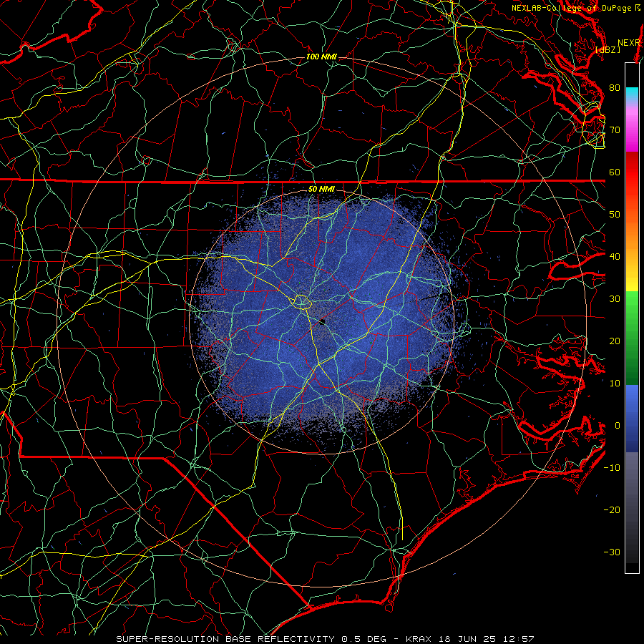
Task: Click the 50 value on the dBZ scale
Action: [615, 215]
